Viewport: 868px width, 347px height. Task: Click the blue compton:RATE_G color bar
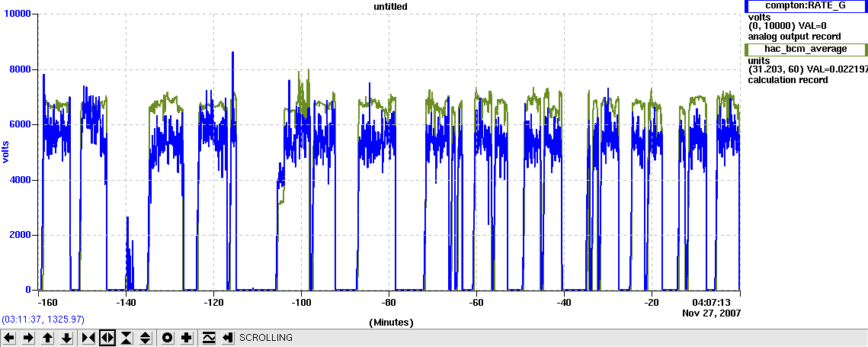pos(748,6)
